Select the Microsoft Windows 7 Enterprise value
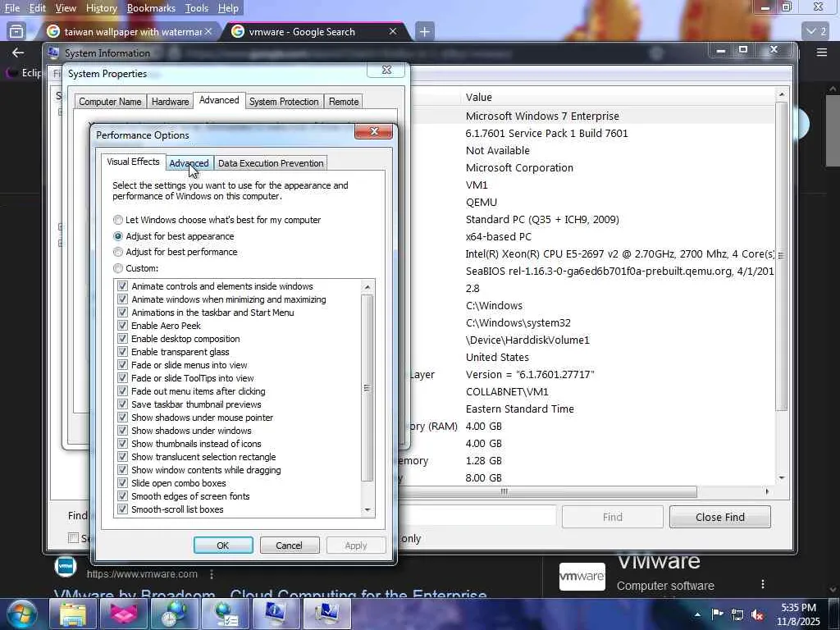This screenshot has width=840, height=630. tap(542, 116)
